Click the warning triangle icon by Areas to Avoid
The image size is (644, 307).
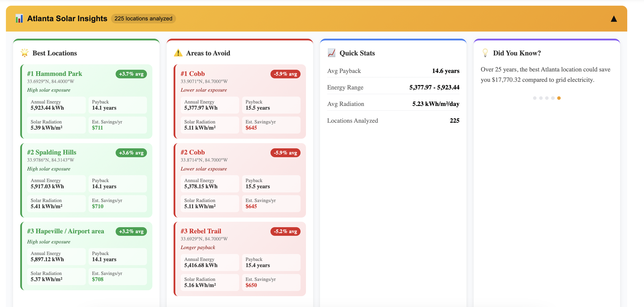[178, 53]
